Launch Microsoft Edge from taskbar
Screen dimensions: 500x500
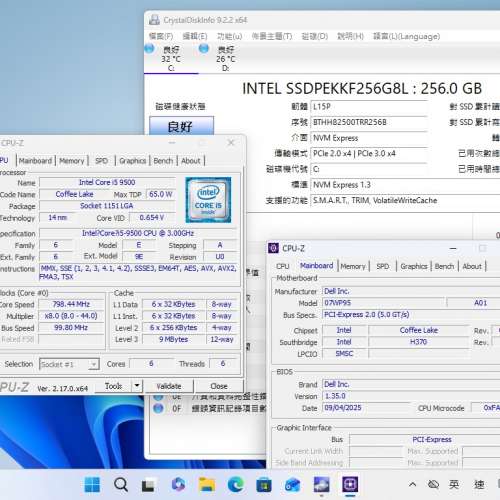click(235, 484)
